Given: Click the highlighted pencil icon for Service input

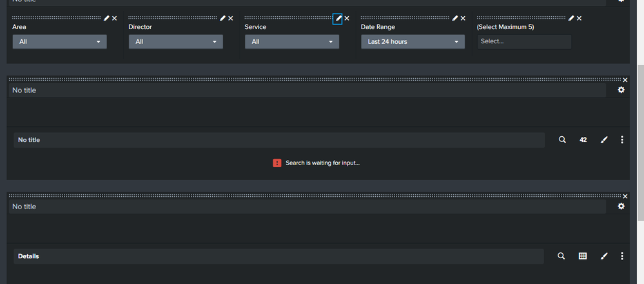Looking at the screenshot, I should pos(338,19).
